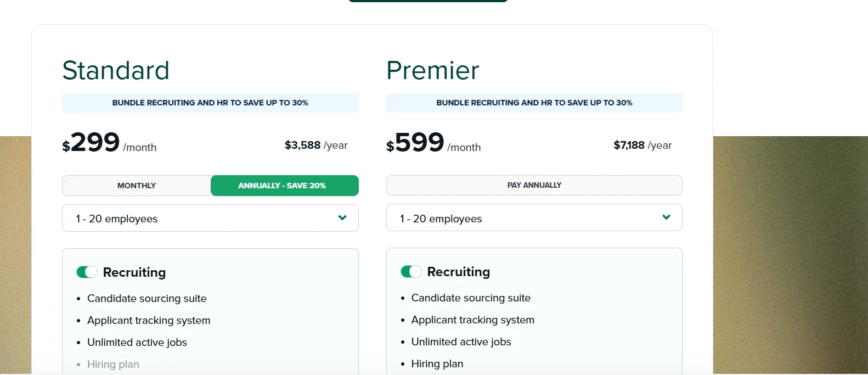The image size is (868, 375).
Task: Click Standard plan bundle savings banner
Action: (210, 103)
